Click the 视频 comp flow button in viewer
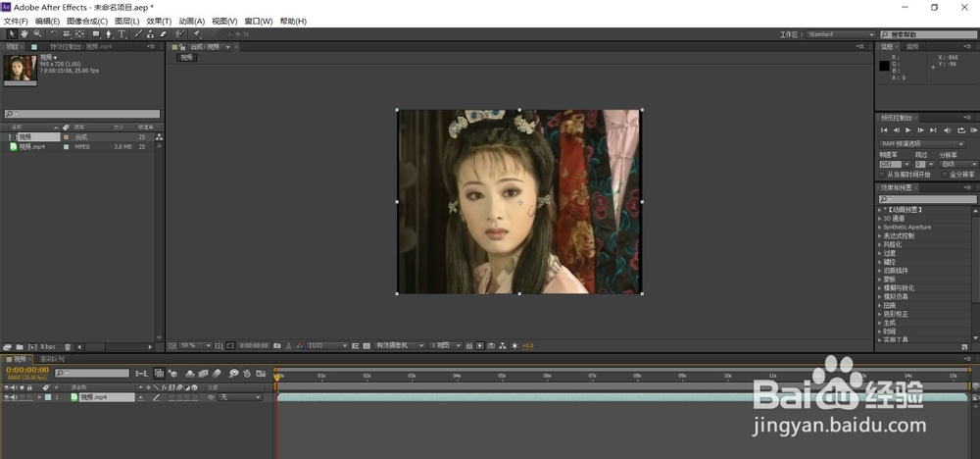The height and width of the screenshot is (459, 980). coord(187,58)
